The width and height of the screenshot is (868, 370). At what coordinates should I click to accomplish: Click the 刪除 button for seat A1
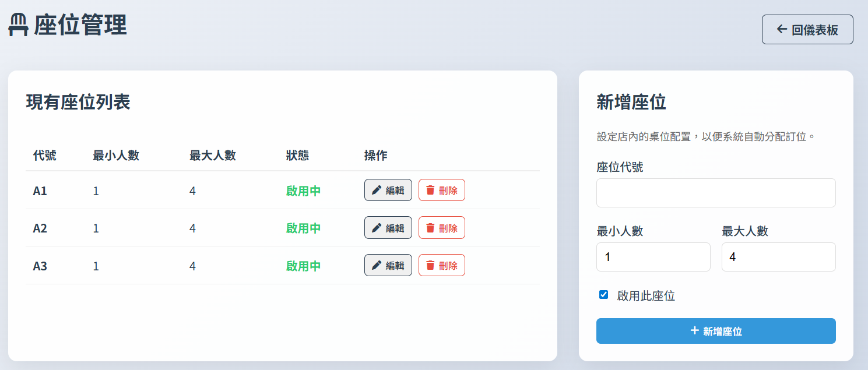tap(442, 189)
